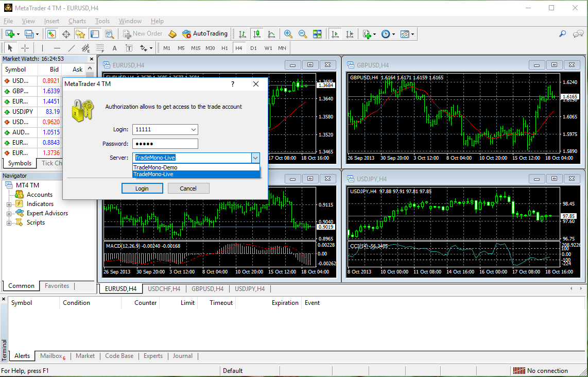Open the Tools menu
Image resolution: width=588 pixels, height=377 pixels.
tap(102, 21)
